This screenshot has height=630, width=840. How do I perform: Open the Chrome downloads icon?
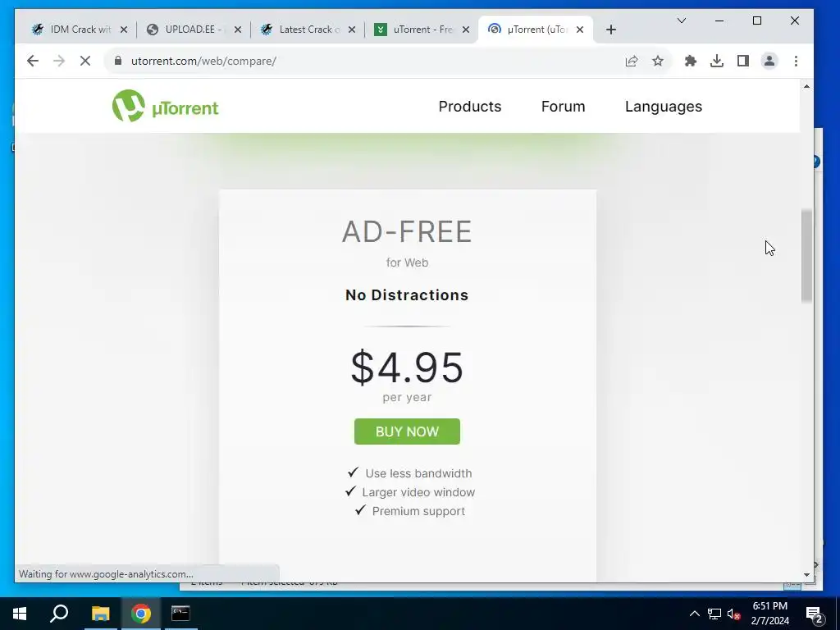pos(717,61)
